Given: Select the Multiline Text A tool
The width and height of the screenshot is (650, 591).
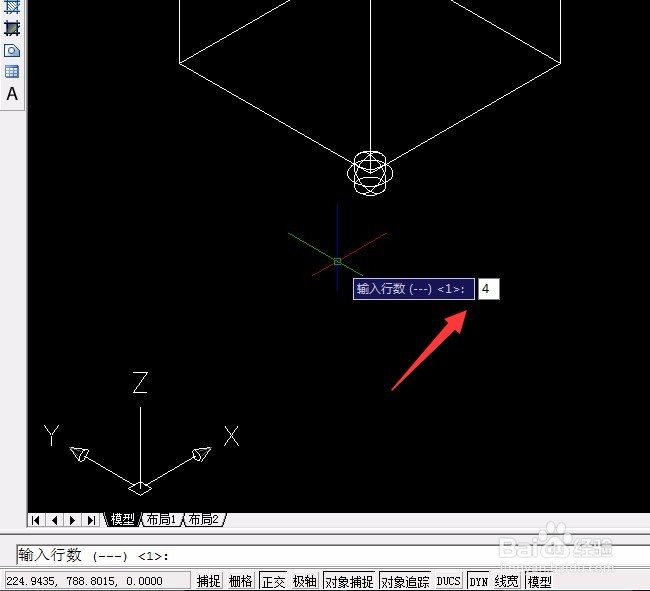Looking at the screenshot, I should coord(12,94).
